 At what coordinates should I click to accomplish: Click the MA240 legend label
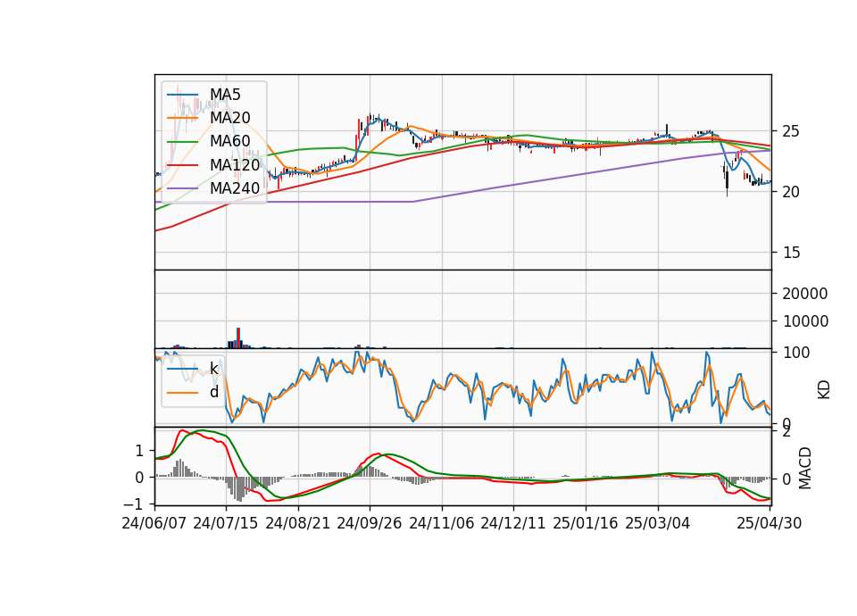point(235,188)
